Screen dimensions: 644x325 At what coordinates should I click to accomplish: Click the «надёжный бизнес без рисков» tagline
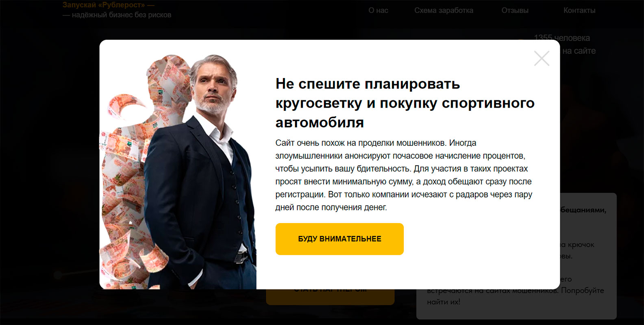(x=122, y=15)
